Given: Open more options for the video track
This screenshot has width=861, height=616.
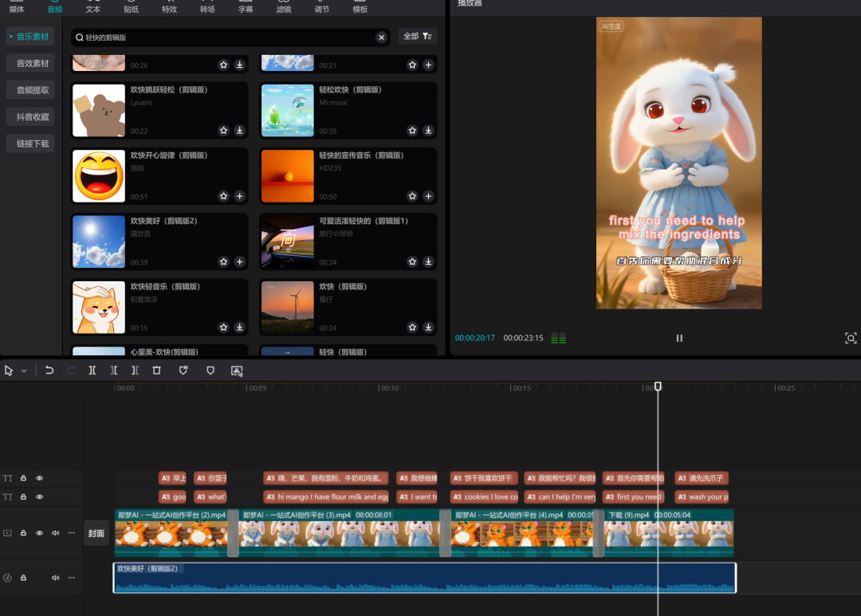Looking at the screenshot, I should [x=72, y=532].
